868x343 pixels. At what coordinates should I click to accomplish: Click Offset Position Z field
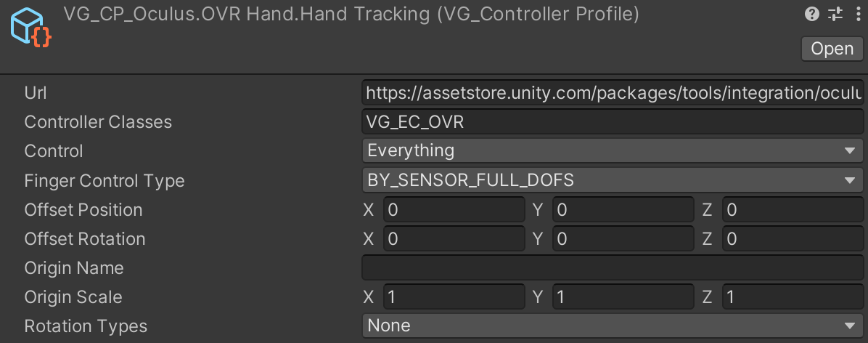(x=793, y=209)
